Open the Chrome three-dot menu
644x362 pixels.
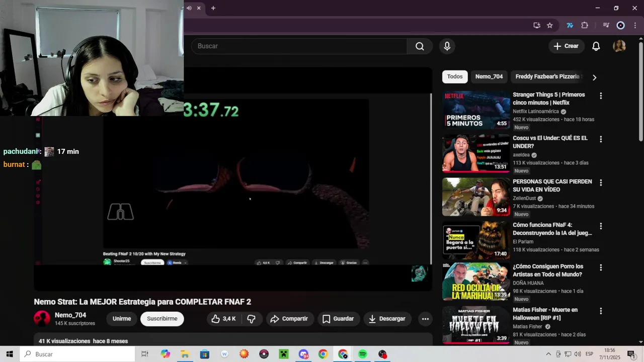pos(635,25)
